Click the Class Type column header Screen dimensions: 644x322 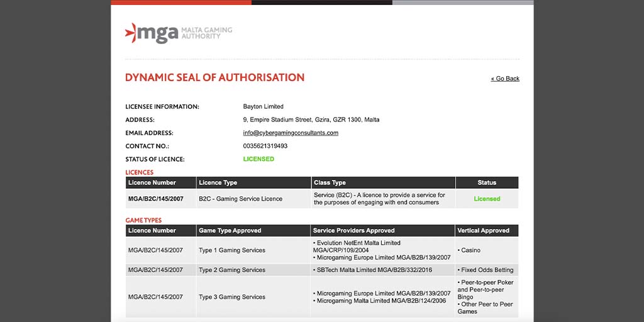coord(383,183)
